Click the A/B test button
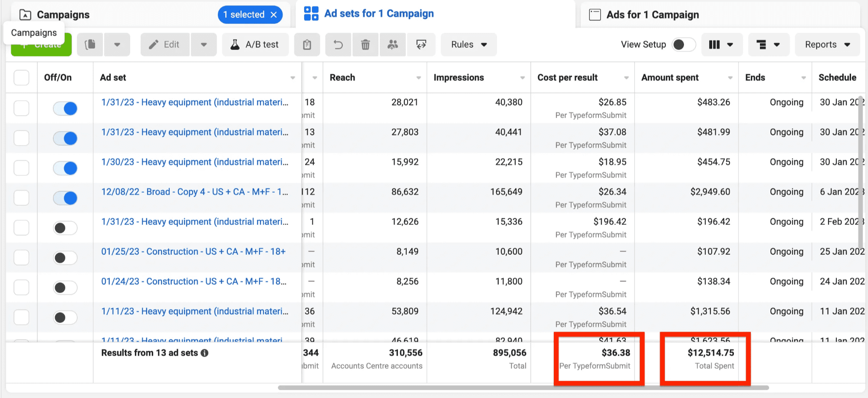The height and width of the screenshot is (398, 868). coord(255,45)
